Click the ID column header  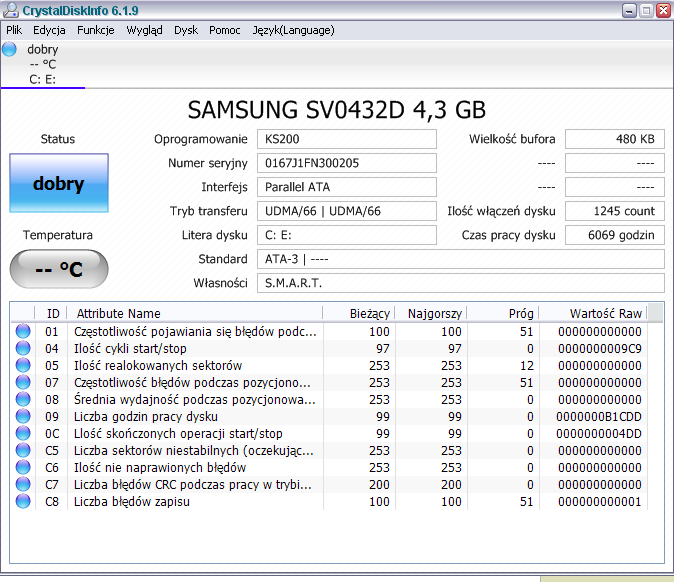pos(51,313)
